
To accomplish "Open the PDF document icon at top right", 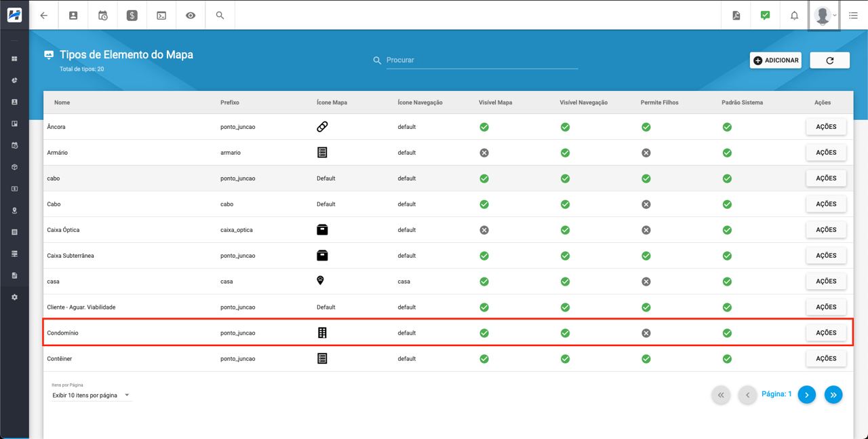I will click(736, 15).
